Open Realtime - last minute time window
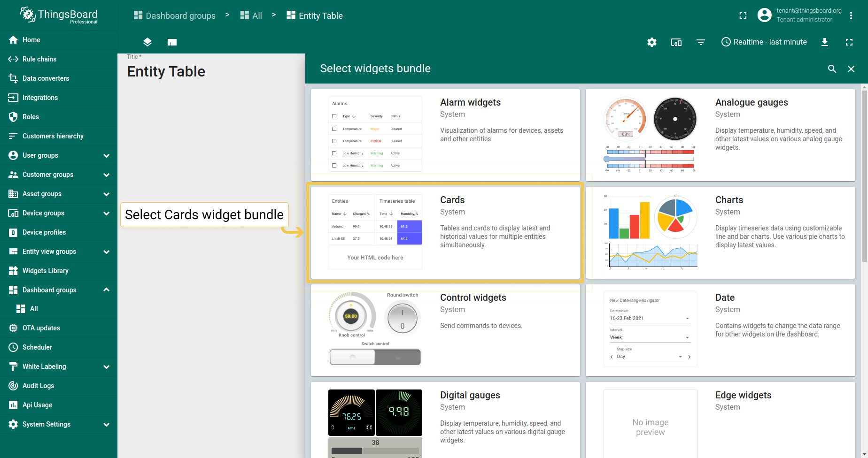Screen dimensions: 868x458 click(764, 42)
